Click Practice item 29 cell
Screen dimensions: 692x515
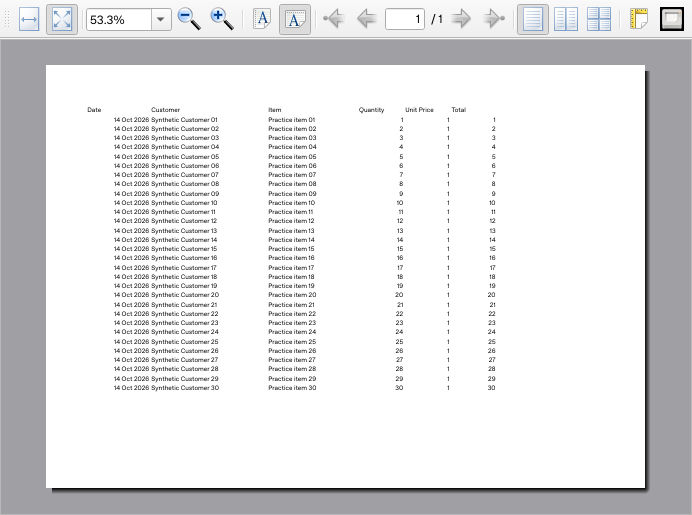click(x=292, y=379)
